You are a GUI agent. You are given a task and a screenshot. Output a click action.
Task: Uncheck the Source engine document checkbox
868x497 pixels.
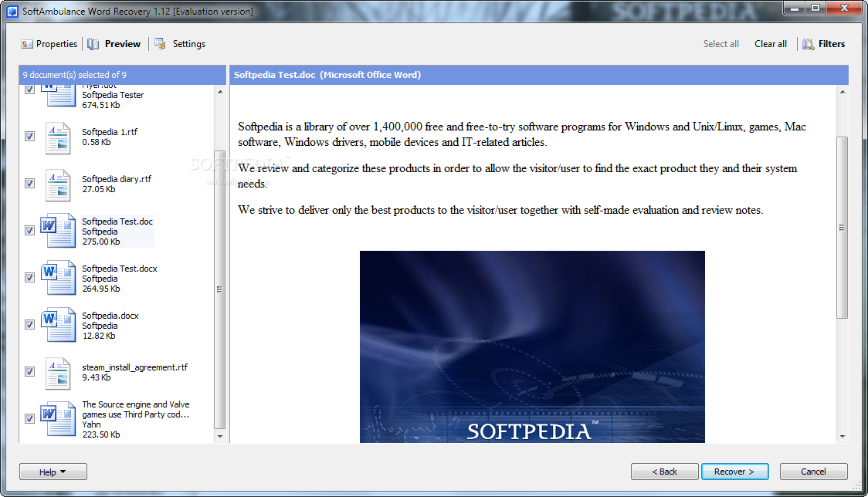tap(30, 418)
